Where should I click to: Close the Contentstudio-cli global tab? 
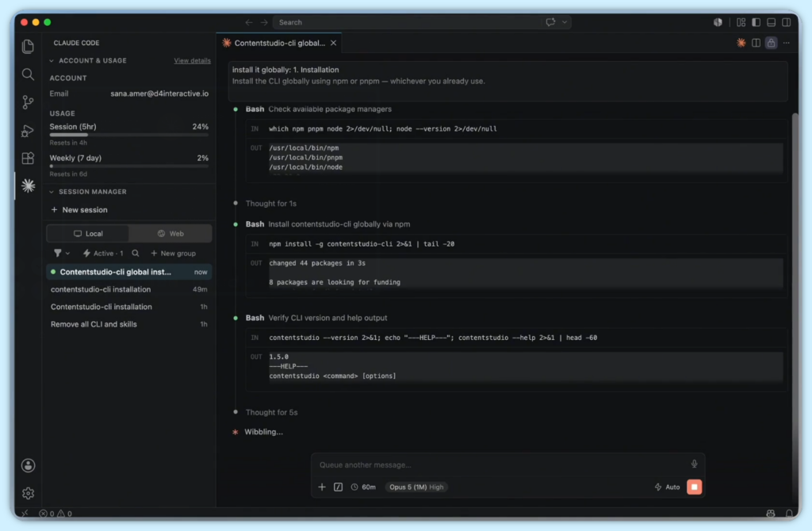pos(334,43)
